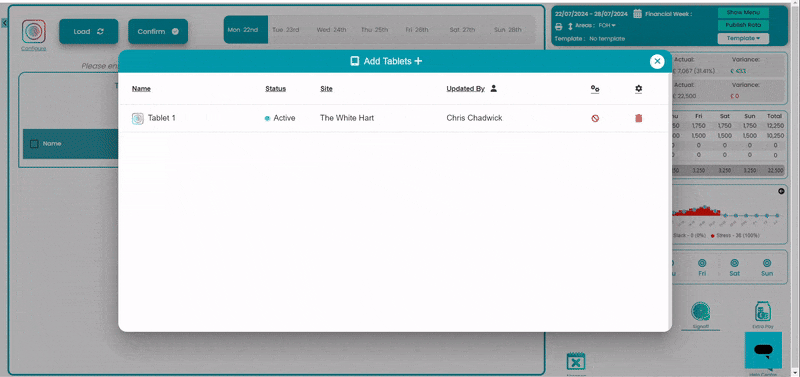Open the Signoff icon
Image resolution: width=800 pixels, height=377 pixels.
click(701, 311)
